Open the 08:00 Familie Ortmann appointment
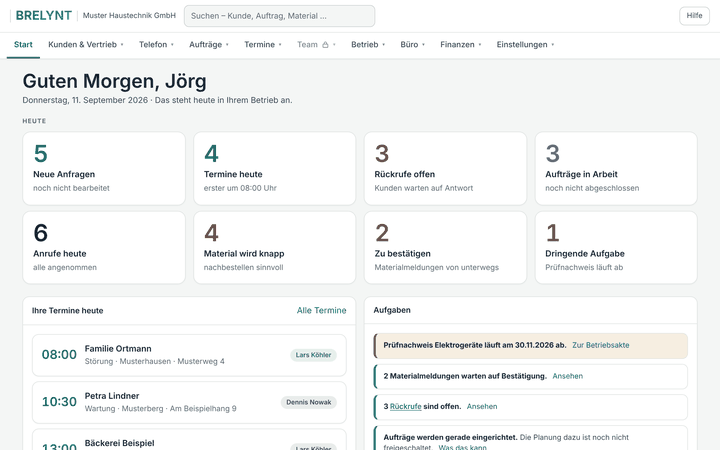 pos(189,355)
